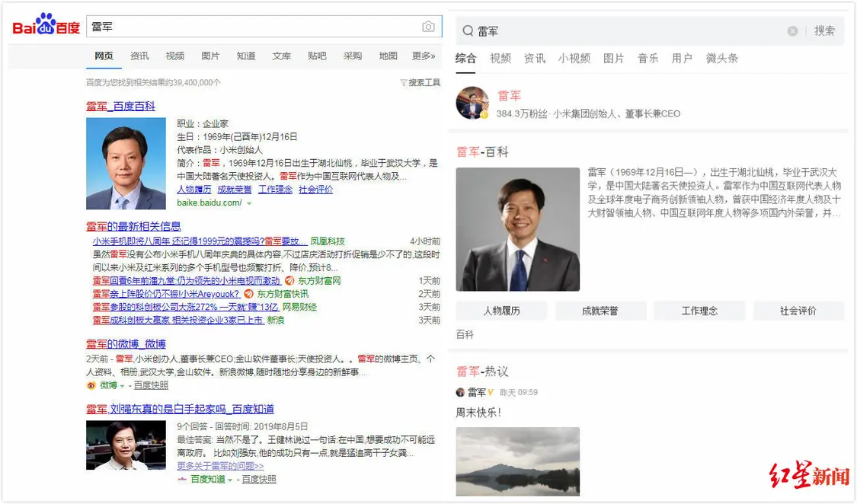The width and height of the screenshot is (857, 504).
Task: Open 百度快照 link under Weibo result
Action: [x=151, y=385]
